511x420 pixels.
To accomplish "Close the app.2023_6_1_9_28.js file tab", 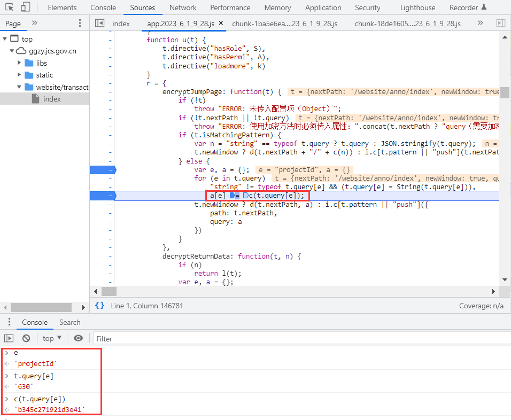I will [x=221, y=24].
